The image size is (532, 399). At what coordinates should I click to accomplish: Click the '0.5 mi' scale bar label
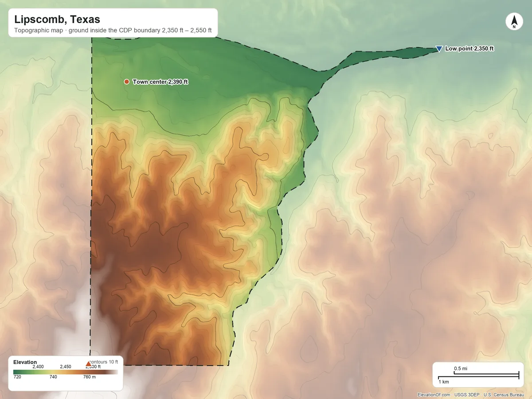pos(461,368)
